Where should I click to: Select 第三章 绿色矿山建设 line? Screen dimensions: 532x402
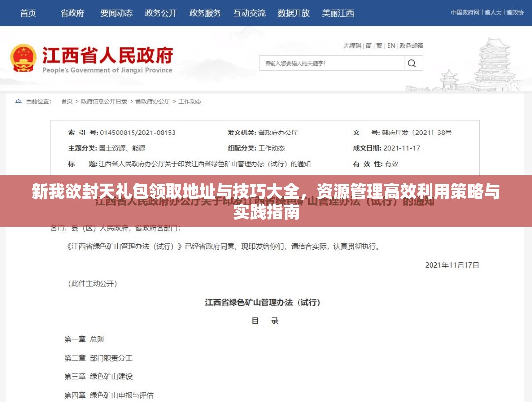[x=99, y=376]
